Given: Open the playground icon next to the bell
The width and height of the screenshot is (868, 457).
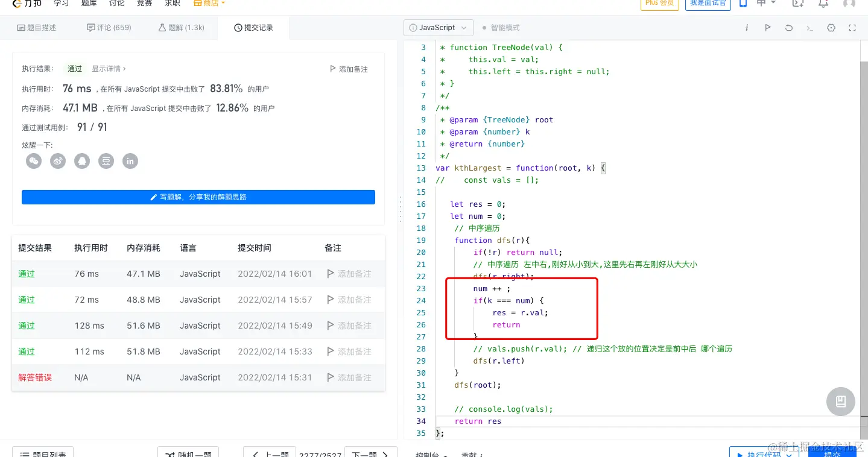Looking at the screenshot, I should click(x=798, y=4).
